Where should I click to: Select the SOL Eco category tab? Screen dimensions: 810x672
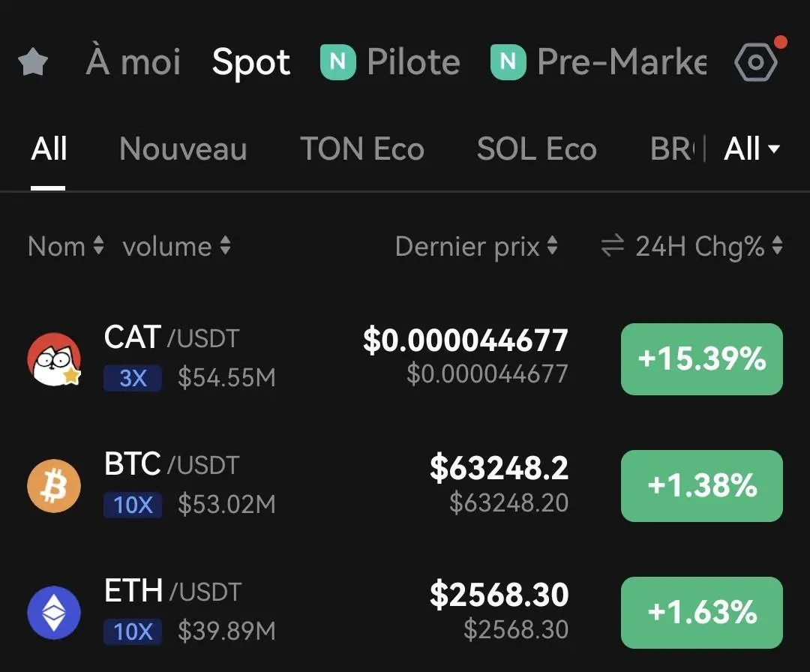537,149
